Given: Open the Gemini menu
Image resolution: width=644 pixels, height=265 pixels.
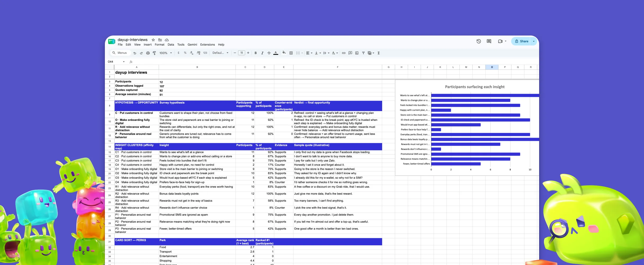Looking at the screenshot, I should [x=192, y=45].
